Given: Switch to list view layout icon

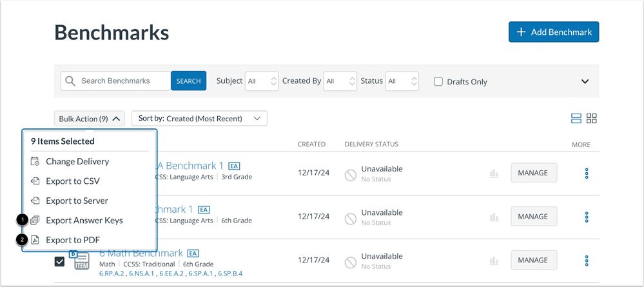Looking at the screenshot, I should tap(576, 118).
